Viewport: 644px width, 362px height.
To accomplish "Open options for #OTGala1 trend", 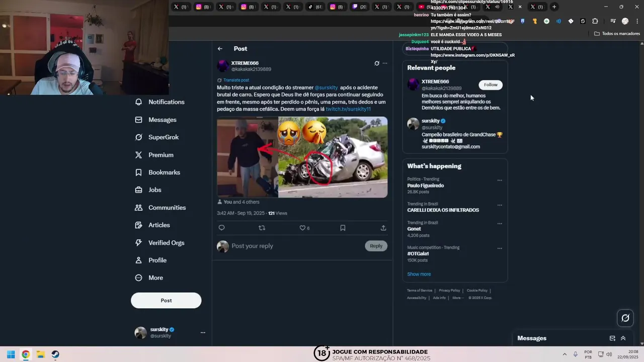I will (x=500, y=248).
